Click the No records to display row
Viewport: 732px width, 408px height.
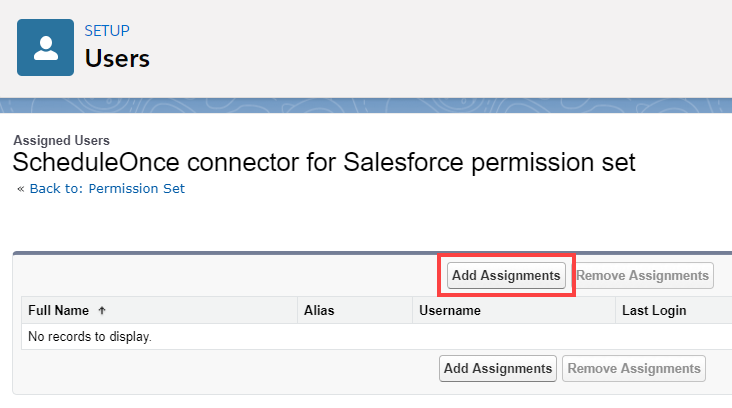pos(90,337)
